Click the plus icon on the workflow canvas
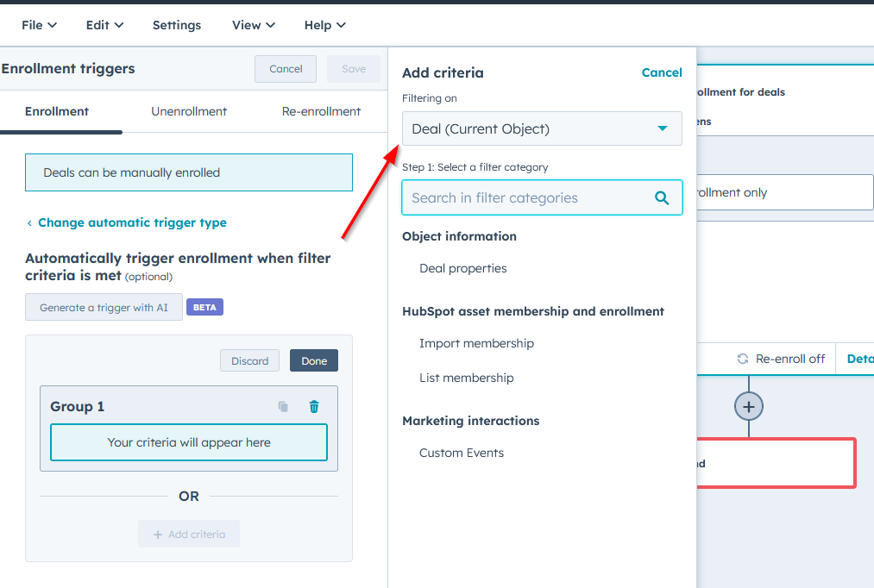 (748, 406)
